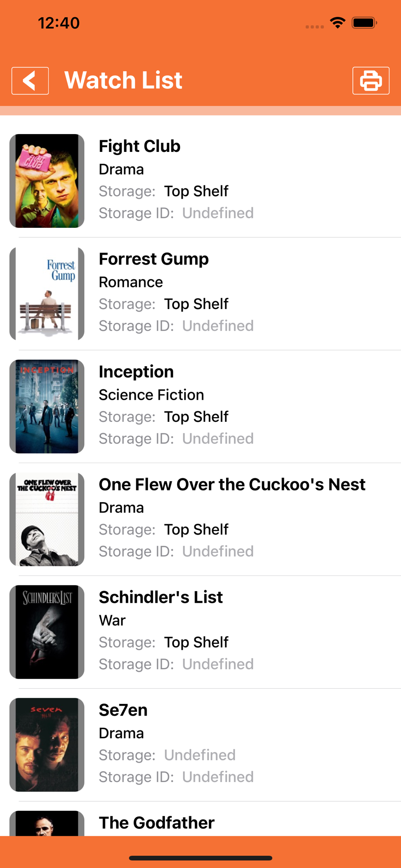Tap the back arrow button
The image size is (401, 868).
point(30,81)
